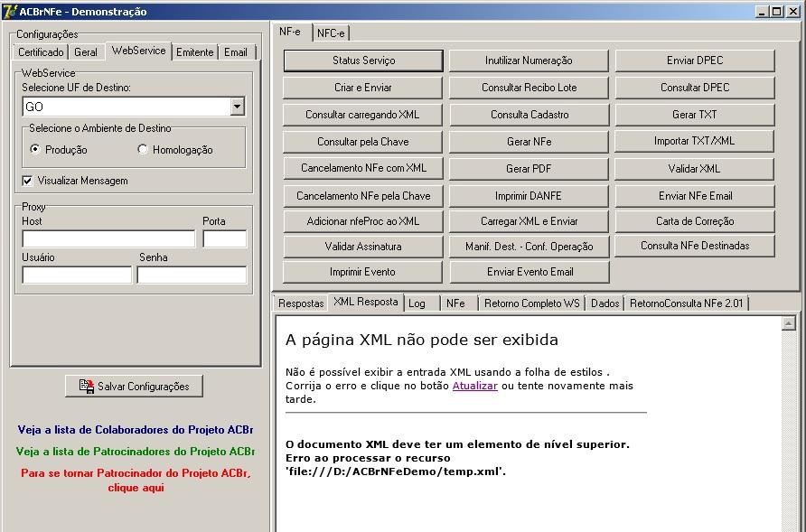806x532 pixels.
Task: Click the Carta de Correção button
Action: coord(695,221)
